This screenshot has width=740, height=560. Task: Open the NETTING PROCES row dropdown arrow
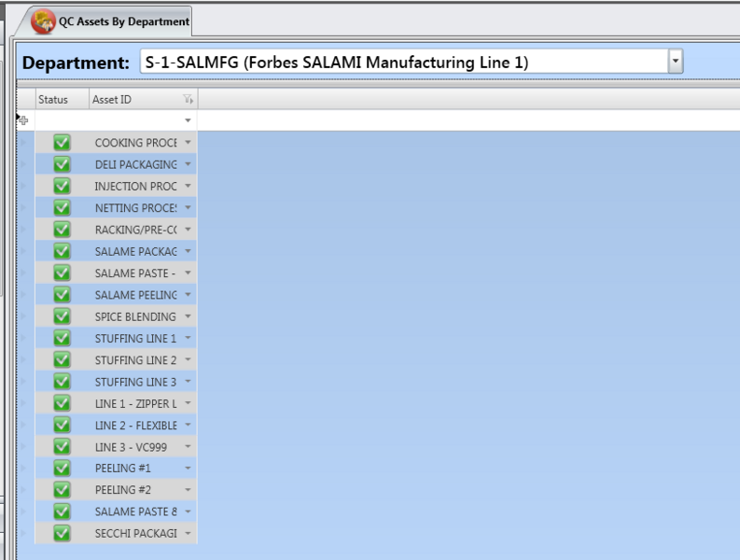(188, 207)
